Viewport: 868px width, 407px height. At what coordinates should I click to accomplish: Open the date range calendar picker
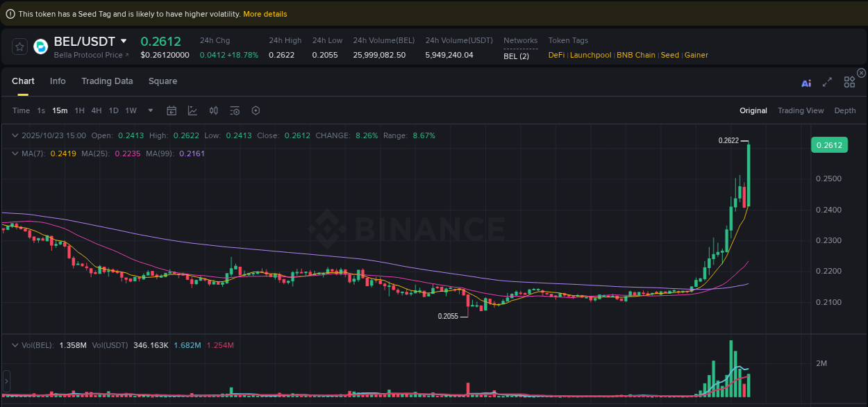coord(172,110)
